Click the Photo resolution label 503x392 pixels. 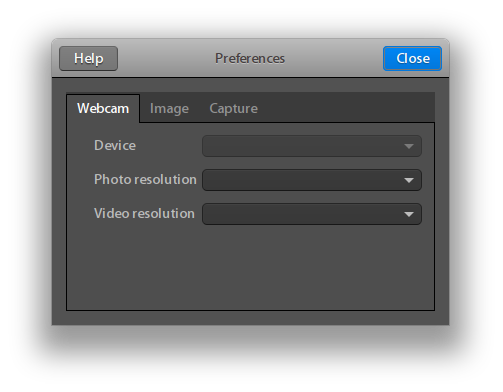coord(145,180)
